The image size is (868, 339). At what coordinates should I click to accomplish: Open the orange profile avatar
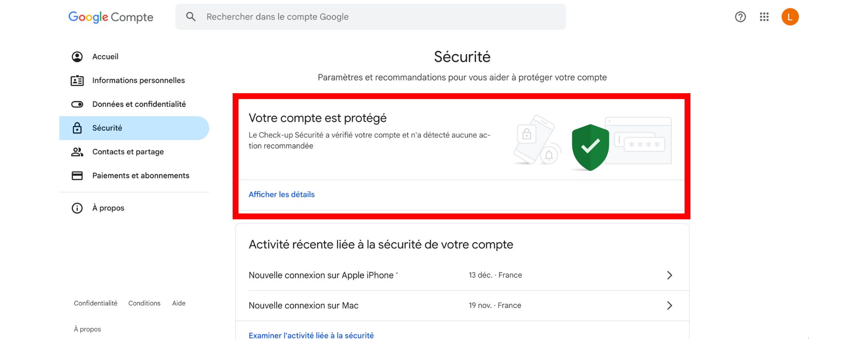pos(790,17)
